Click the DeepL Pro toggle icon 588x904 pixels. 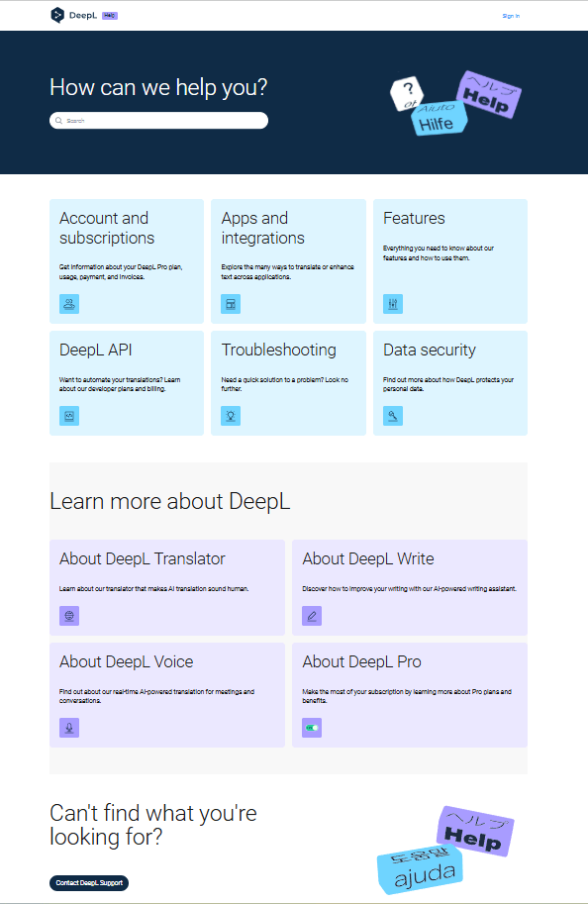[x=312, y=728]
